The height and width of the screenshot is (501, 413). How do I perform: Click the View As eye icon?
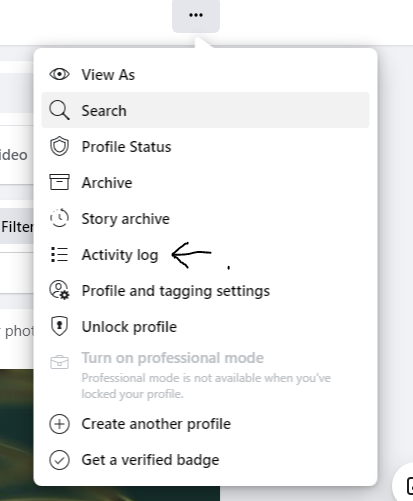click(59, 74)
